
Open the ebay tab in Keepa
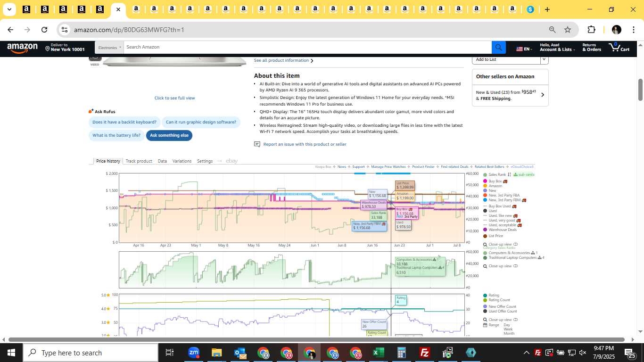click(231, 161)
